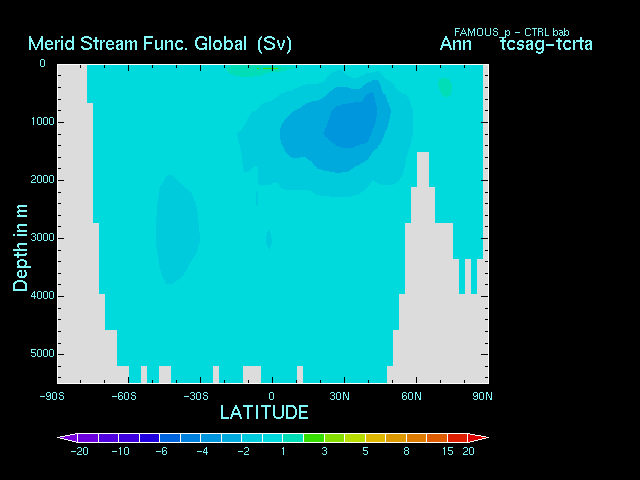This screenshot has width=640, height=480.
Task: Click the 'Depth in m' axis title
Action: pos(20,247)
